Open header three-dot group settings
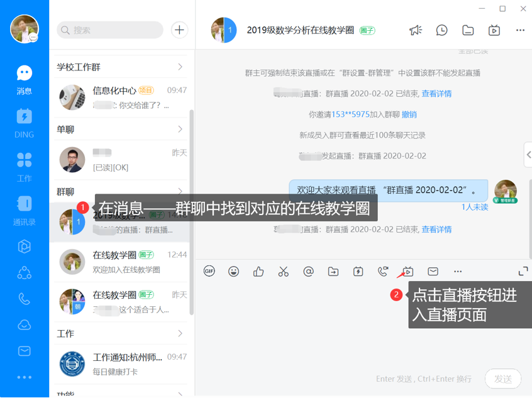This screenshot has width=532, height=398. coord(520,30)
